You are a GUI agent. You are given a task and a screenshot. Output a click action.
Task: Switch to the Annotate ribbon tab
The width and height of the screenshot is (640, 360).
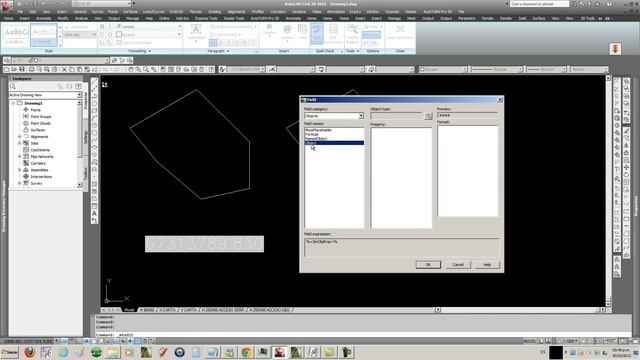tap(43, 18)
